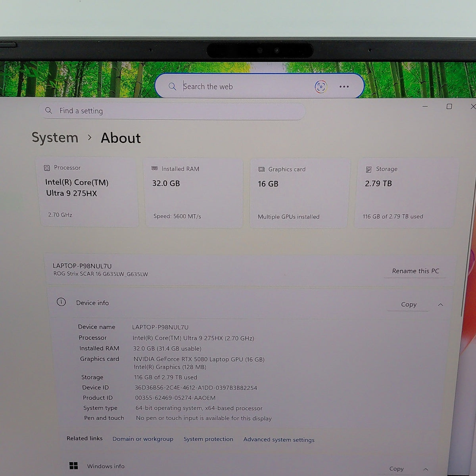Open visual search camera icon in search bar
The height and width of the screenshot is (476, 476).
321,86
